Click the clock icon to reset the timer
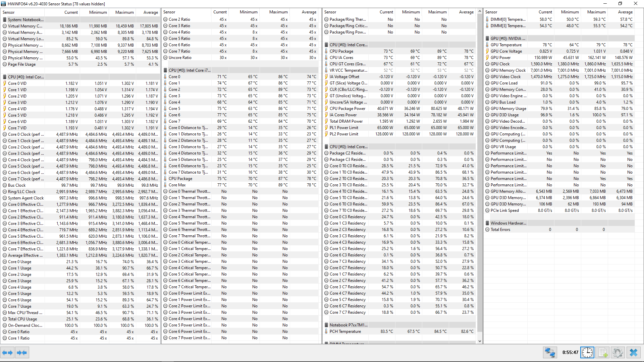The width and height of the screenshot is (644, 362). pos(587,353)
